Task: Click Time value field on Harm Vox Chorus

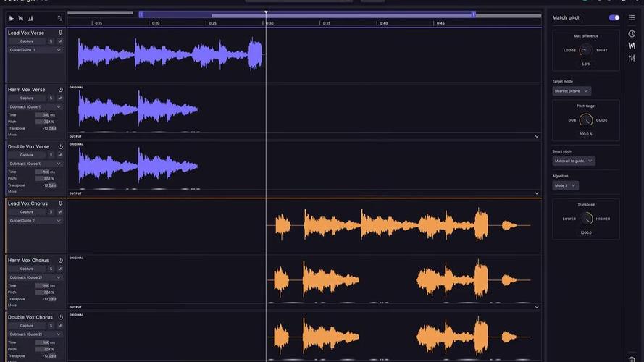Action: pyautogui.click(x=45, y=285)
